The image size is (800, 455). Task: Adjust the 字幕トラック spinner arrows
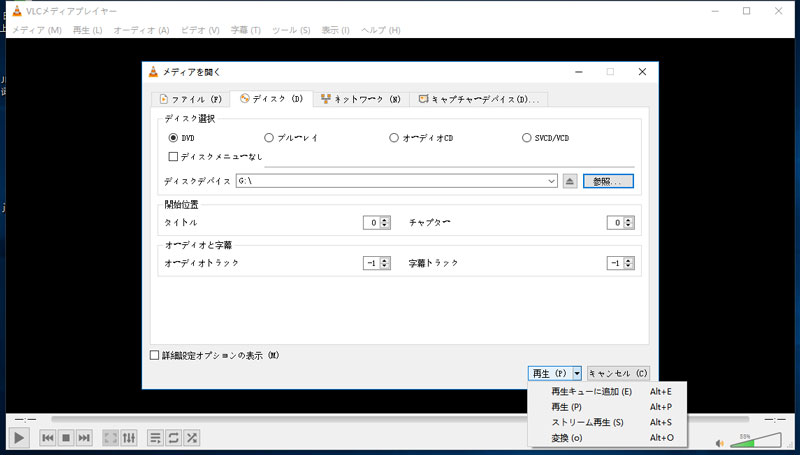(629, 263)
